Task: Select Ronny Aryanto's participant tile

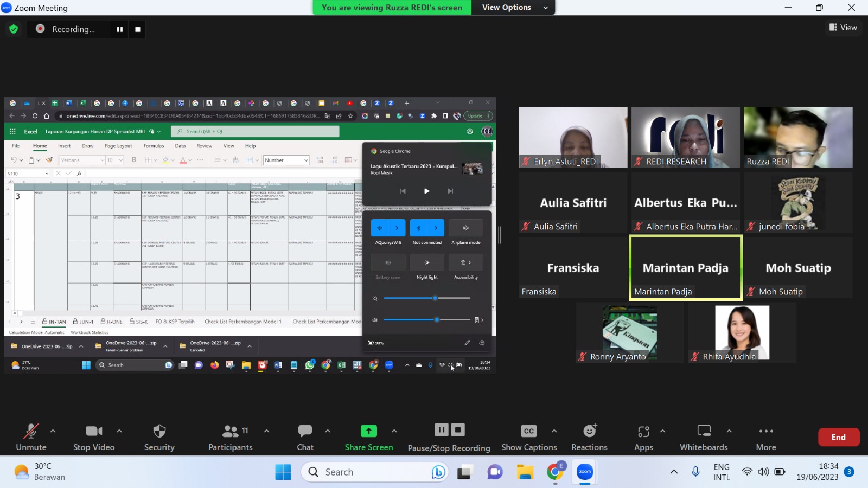Action: tap(629, 333)
